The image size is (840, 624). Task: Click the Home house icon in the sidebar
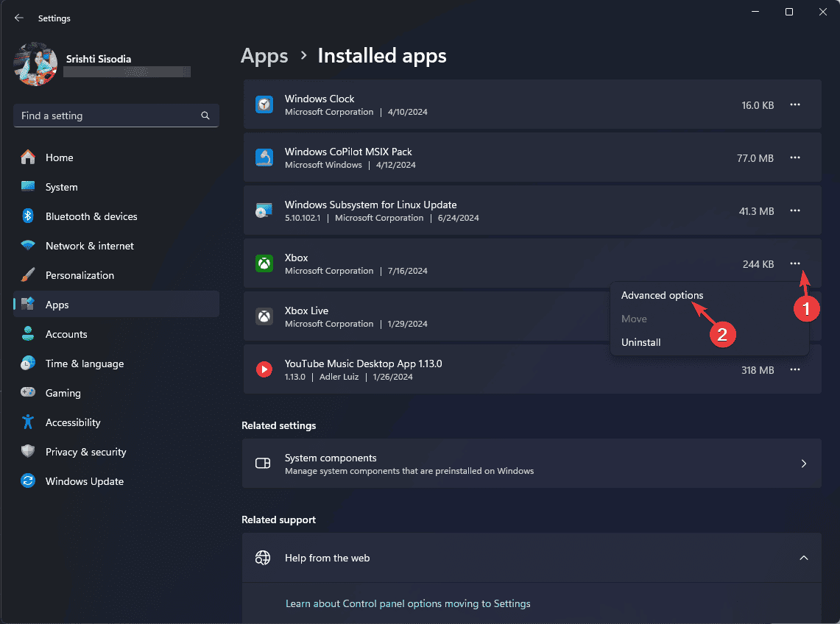[28, 157]
